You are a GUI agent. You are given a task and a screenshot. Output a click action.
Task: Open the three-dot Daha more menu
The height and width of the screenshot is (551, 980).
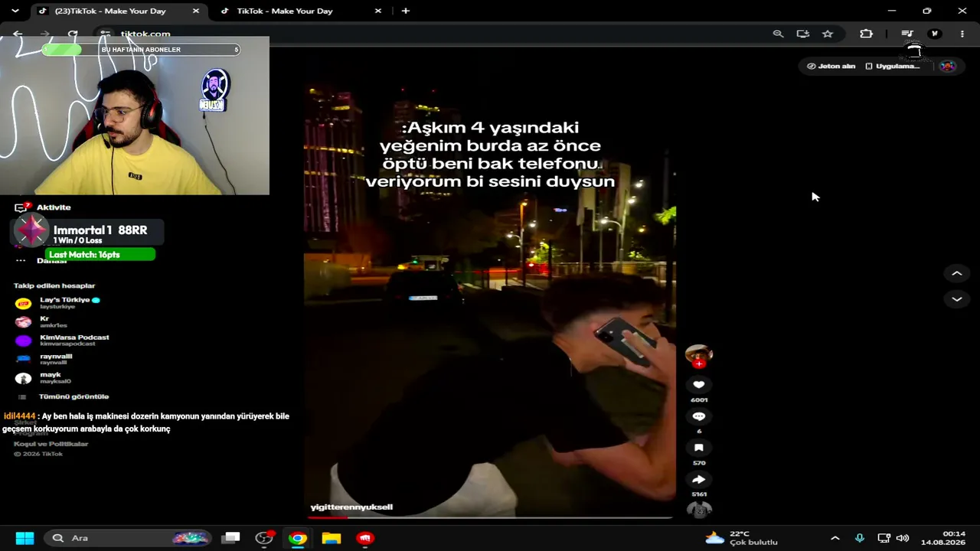pos(21,261)
